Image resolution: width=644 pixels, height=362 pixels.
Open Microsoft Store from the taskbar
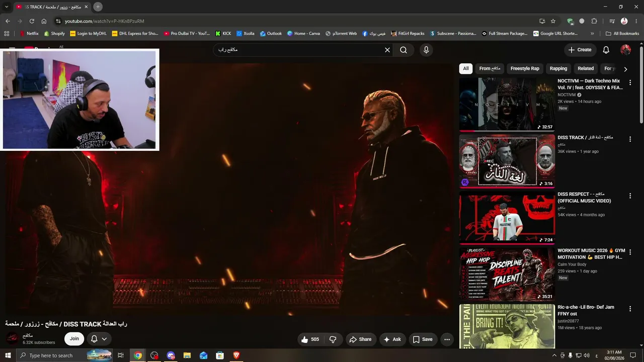[x=220, y=355]
